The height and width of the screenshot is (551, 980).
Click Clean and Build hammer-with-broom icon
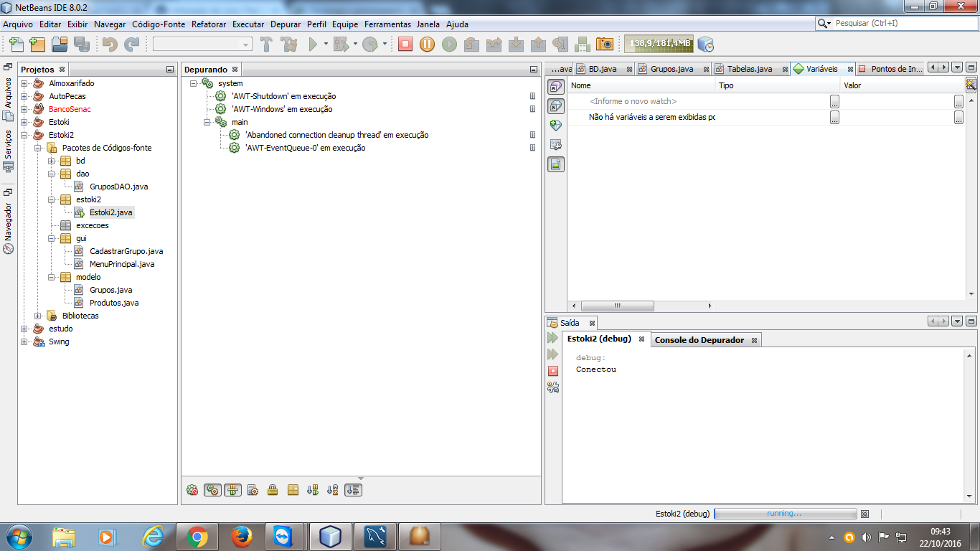289,44
